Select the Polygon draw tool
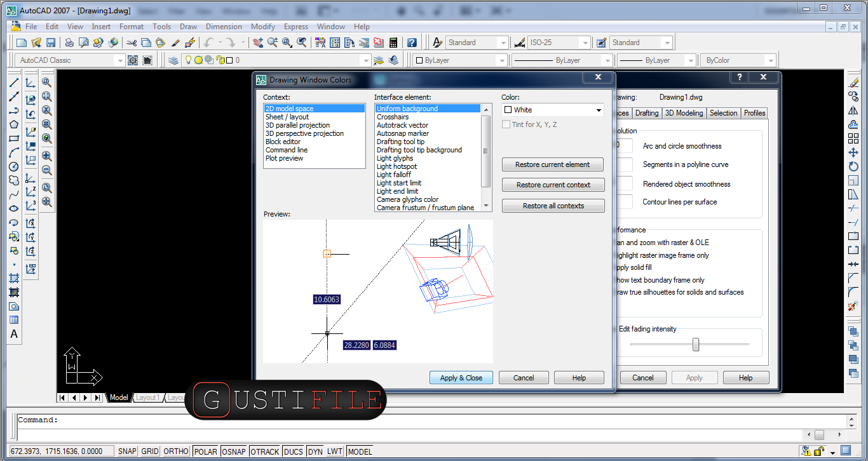This screenshot has width=868, height=461. click(x=14, y=124)
